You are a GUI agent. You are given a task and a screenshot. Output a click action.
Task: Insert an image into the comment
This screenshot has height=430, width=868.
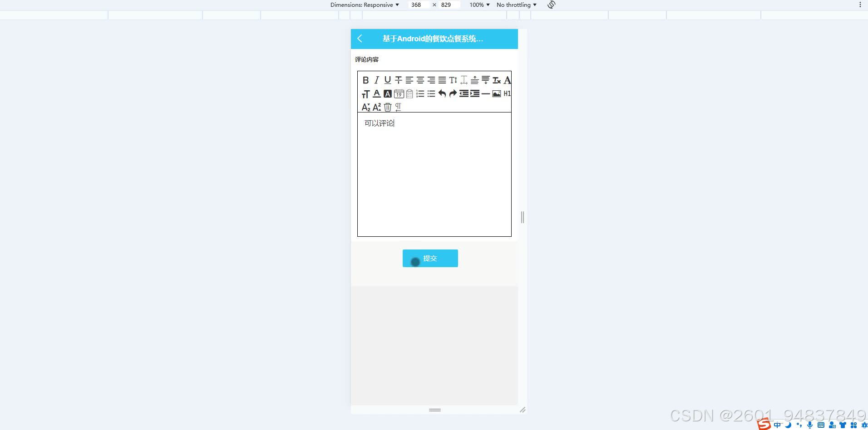496,94
